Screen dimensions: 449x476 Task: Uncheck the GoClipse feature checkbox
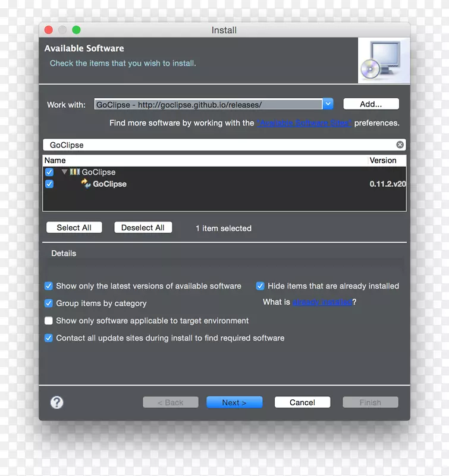tap(49, 184)
